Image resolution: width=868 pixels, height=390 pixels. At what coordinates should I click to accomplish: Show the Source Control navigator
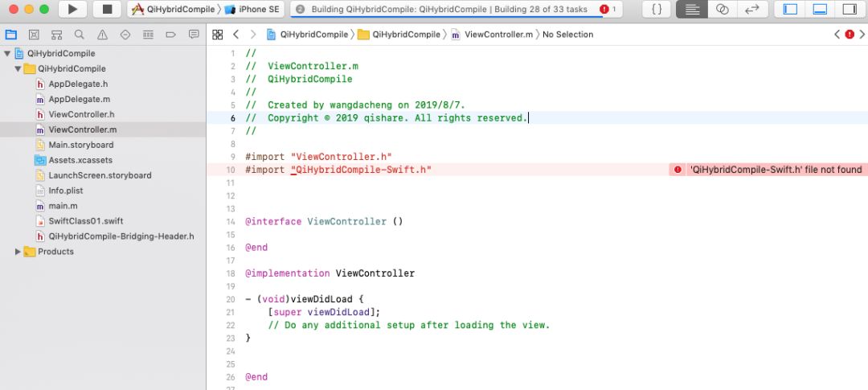coord(34,35)
